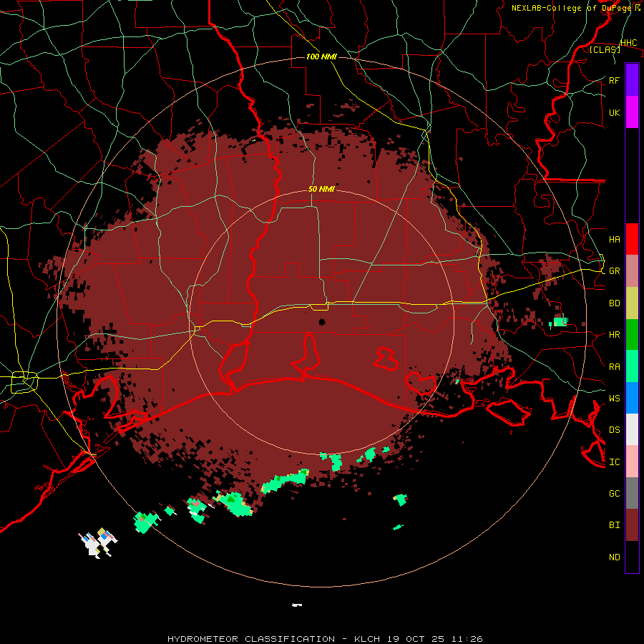
Task: Click the BD yellow legend swatch
Action: click(632, 303)
